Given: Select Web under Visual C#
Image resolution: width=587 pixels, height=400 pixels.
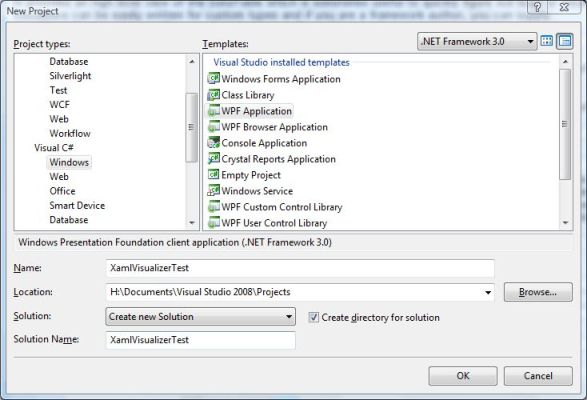Looking at the screenshot, I should 59,176.
